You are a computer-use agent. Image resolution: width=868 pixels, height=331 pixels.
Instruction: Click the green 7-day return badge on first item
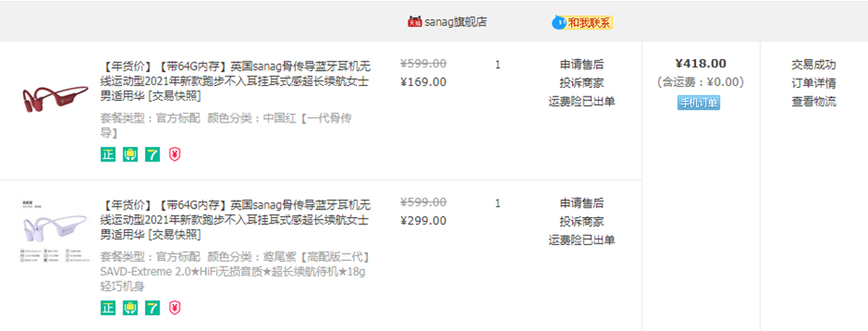(152, 155)
